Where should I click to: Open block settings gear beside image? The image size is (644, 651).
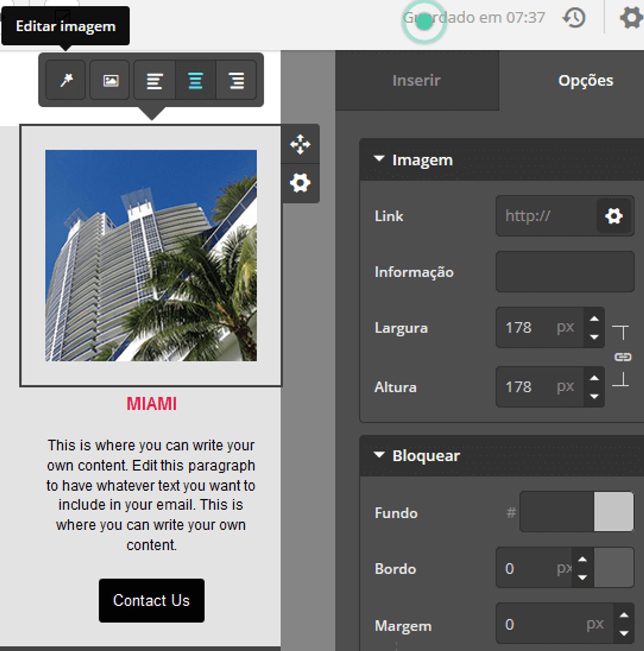pos(300,183)
